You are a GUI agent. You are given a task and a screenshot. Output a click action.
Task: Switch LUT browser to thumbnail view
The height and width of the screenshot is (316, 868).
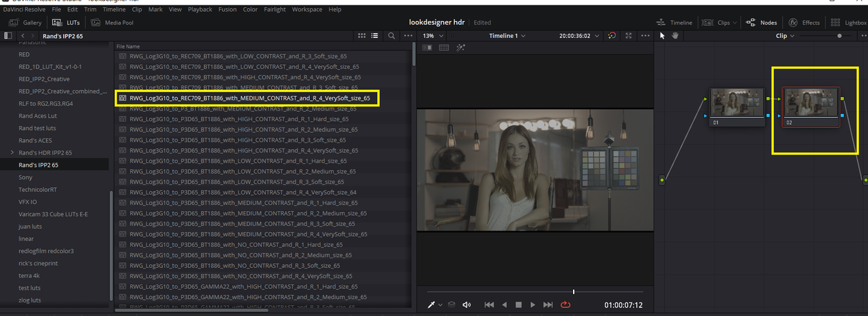361,35
